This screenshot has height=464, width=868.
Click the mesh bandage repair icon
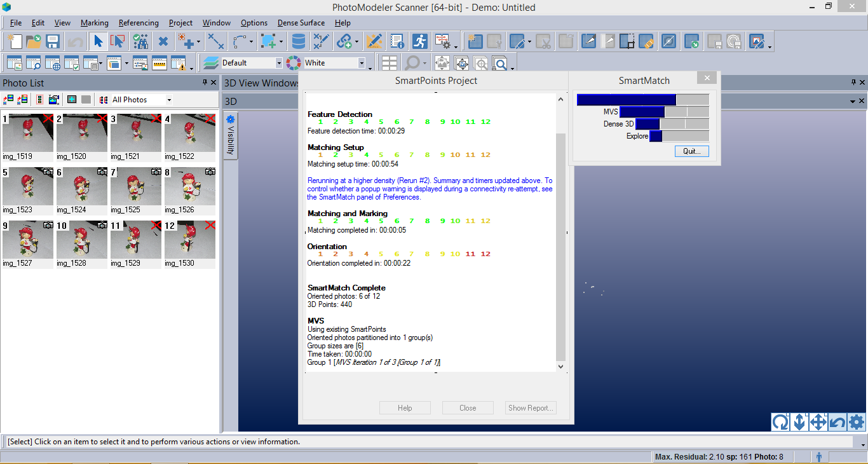(646, 42)
